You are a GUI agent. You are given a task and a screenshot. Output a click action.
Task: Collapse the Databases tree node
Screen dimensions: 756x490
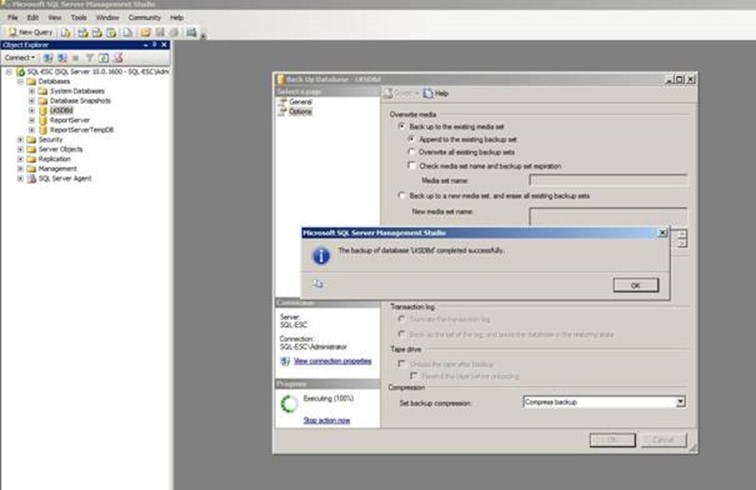[20, 82]
